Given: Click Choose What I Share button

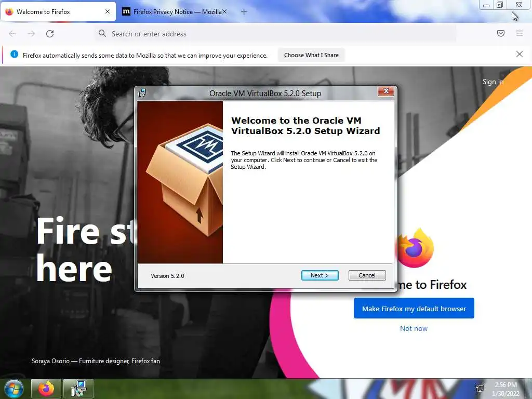Looking at the screenshot, I should coord(311,55).
